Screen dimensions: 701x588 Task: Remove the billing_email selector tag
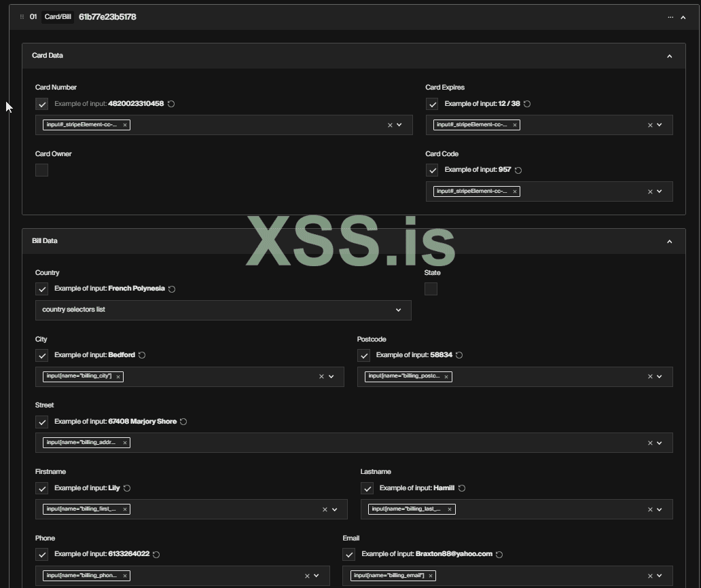[x=431, y=576]
